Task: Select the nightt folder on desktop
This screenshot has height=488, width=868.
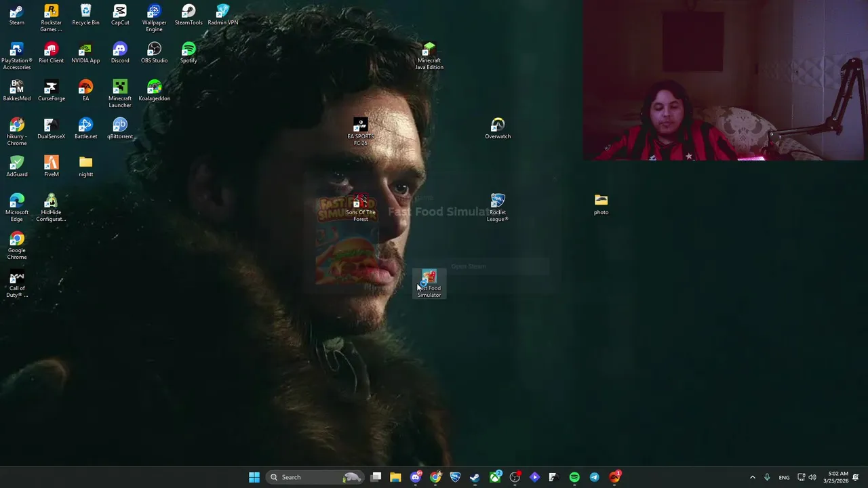Action: tap(85, 167)
